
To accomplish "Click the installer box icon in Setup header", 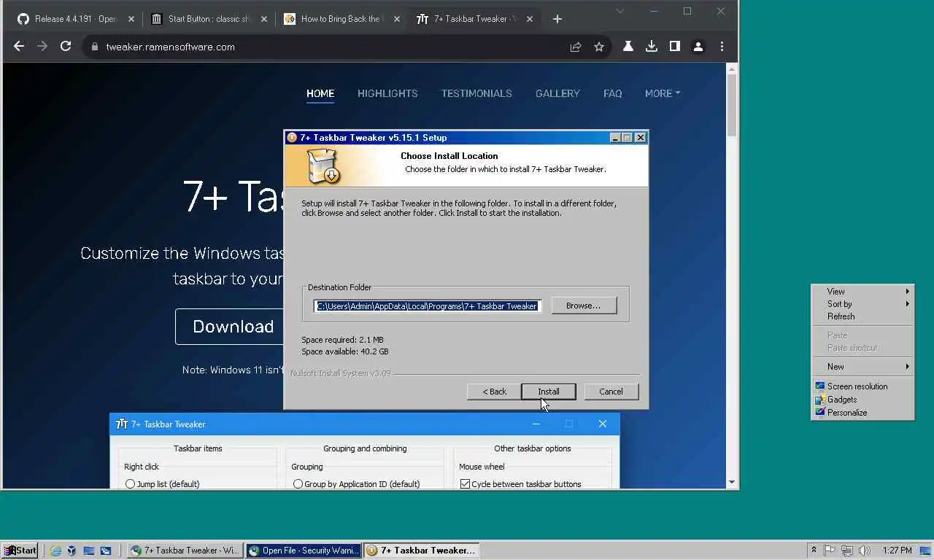I will 324,166.
